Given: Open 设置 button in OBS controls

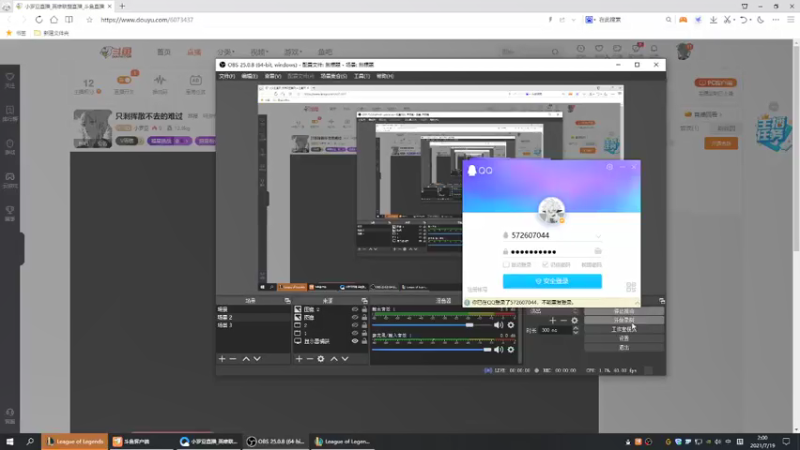Looking at the screenshot, I should tap(624, 338).
